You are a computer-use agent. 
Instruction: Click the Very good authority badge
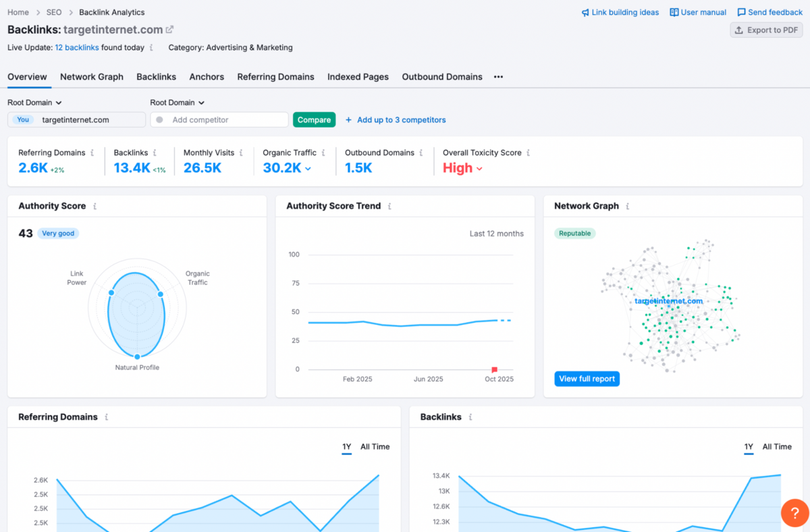point(58,234)
